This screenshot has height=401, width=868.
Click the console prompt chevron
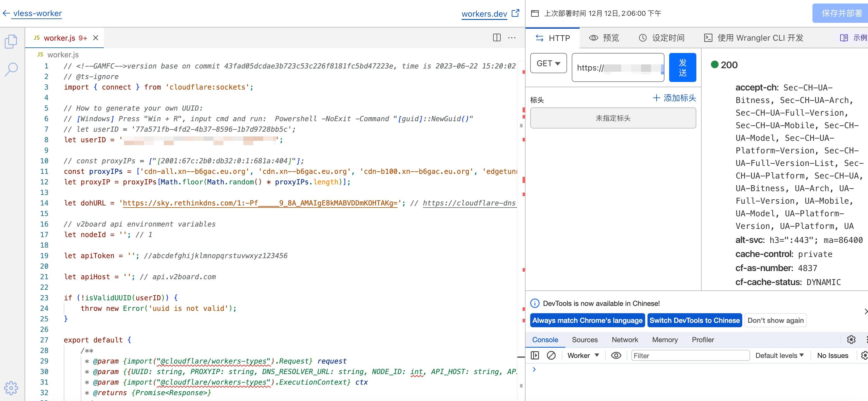point(534,369)
